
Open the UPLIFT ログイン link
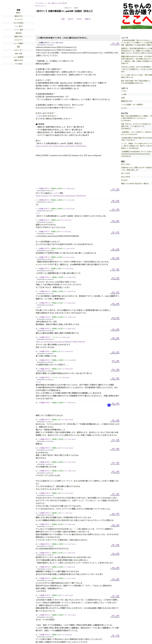(x=41, y=6)
